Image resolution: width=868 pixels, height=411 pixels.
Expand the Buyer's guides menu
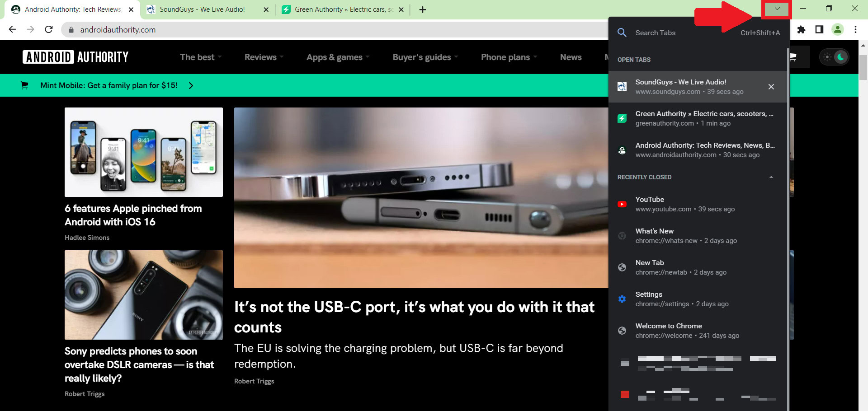pos(425,57)
